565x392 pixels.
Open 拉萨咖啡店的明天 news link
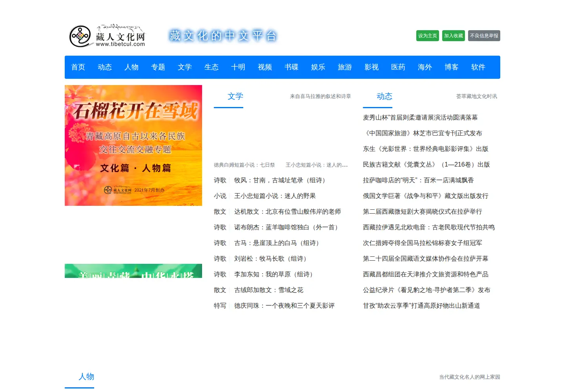tap(418, 180)
